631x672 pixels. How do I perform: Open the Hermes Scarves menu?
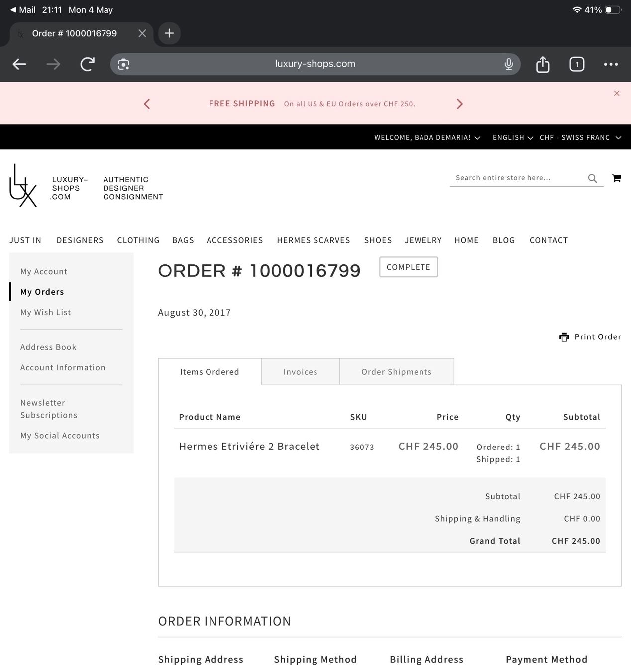coord(314,240)
